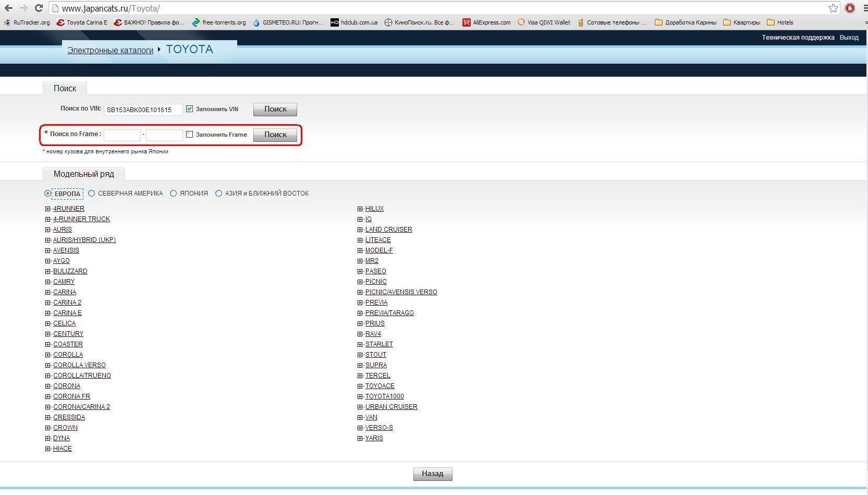The height and width of the screenshot is (495, 868).
Task: Select the ЯПОНИЯ region radio button
Action: [174, 194]
